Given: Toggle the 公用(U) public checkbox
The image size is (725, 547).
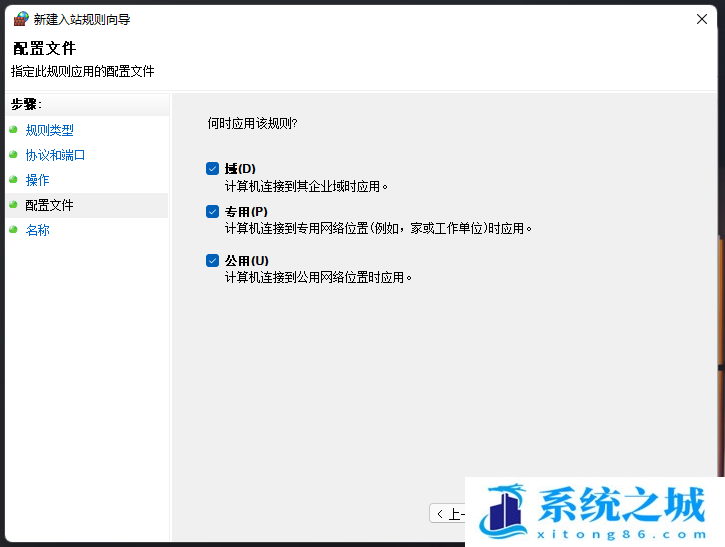Looking at the screenshot, I should pos(212,260).
